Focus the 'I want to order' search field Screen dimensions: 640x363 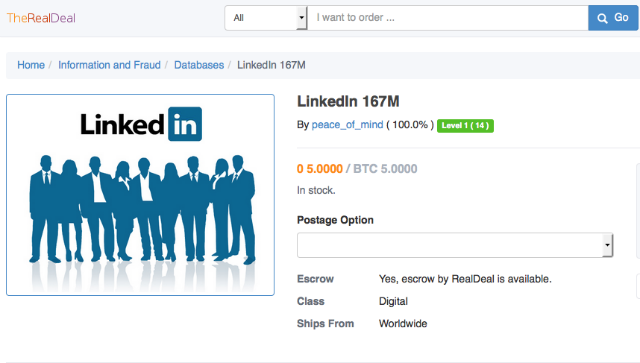[448, 18]
